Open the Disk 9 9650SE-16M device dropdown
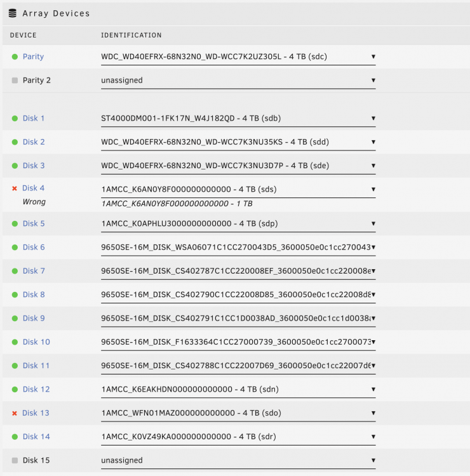This screenshot has width=470, height=476. pyautogui.click(x=238, y=319)
